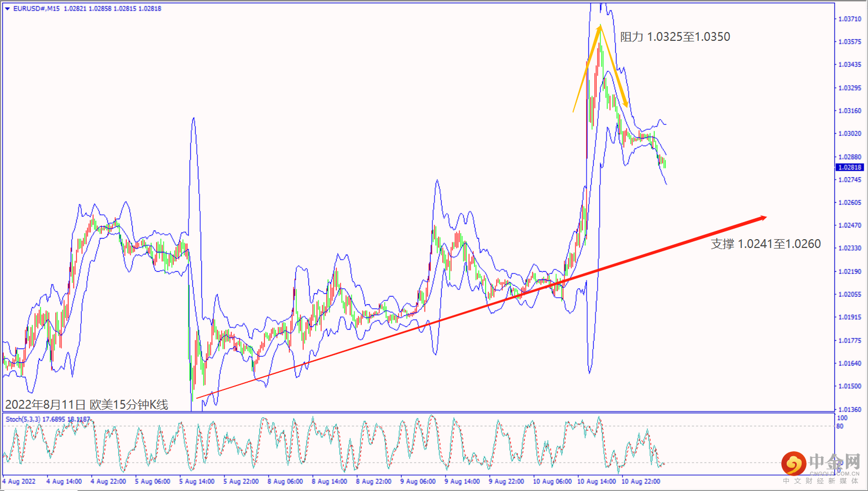The height and width of the screenshot is (491, 868).
Task: Click the 9 Aug 06:00 time label
Action: (x=418, y=482)
